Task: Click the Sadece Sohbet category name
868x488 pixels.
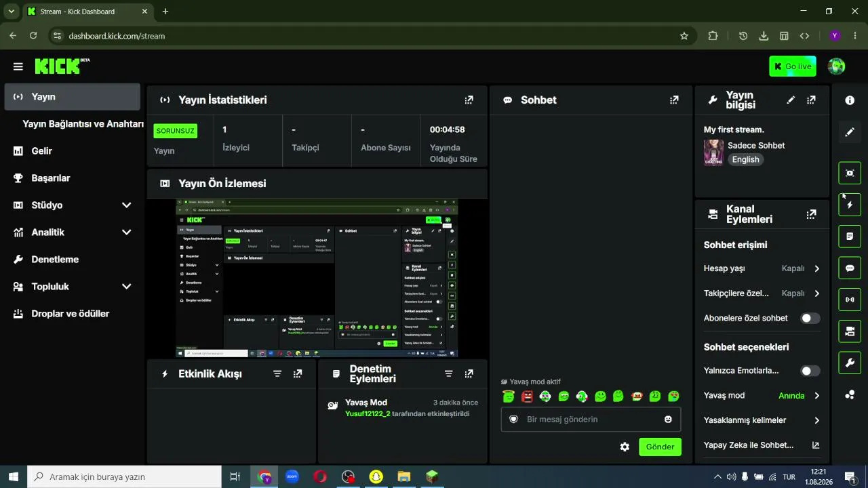Action: click(756, 146)
